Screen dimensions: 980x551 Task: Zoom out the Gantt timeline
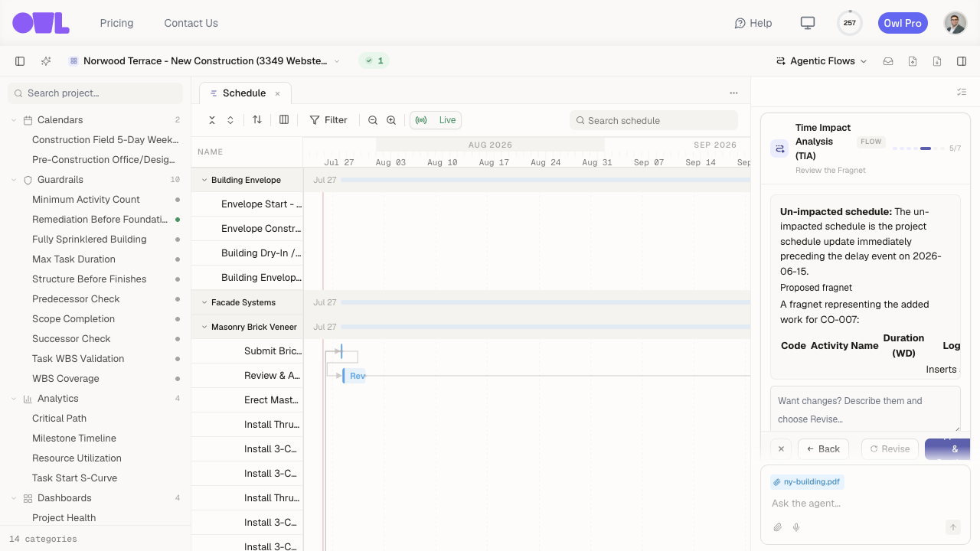(x=373, y=120)
